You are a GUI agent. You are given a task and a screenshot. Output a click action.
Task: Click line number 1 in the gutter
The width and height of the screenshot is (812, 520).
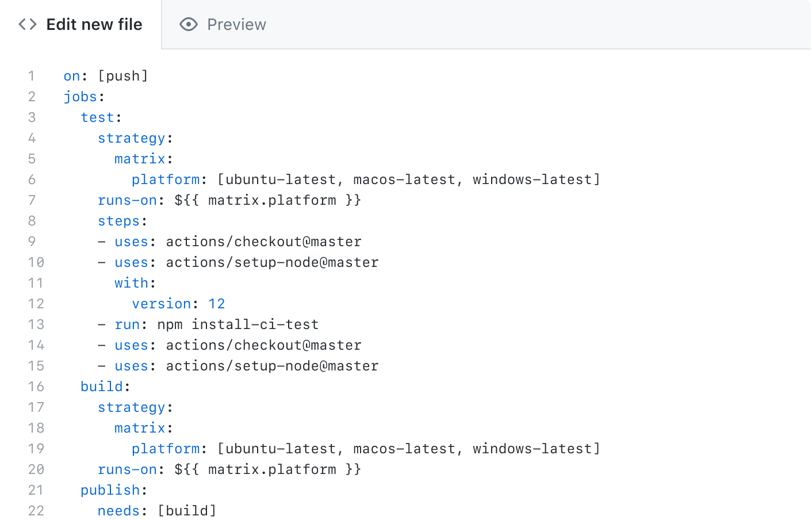[x=32, y=75]
